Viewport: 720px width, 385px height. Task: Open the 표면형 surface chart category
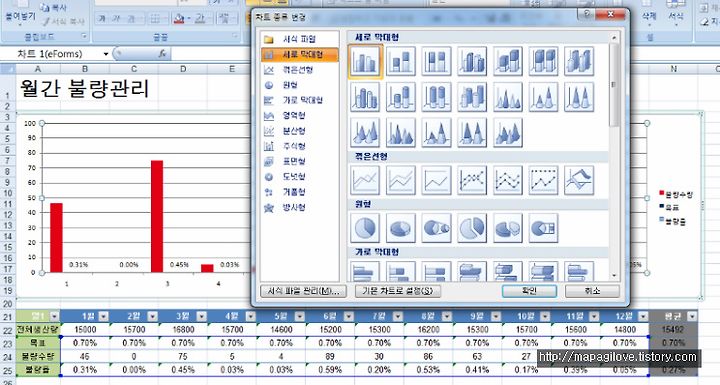point(299,161)
